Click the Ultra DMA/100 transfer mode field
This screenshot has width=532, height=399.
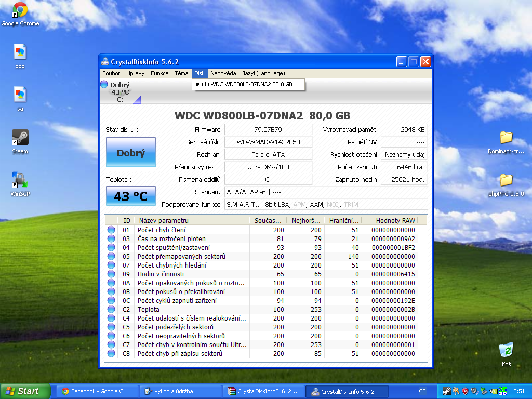(x=268, y=167)
